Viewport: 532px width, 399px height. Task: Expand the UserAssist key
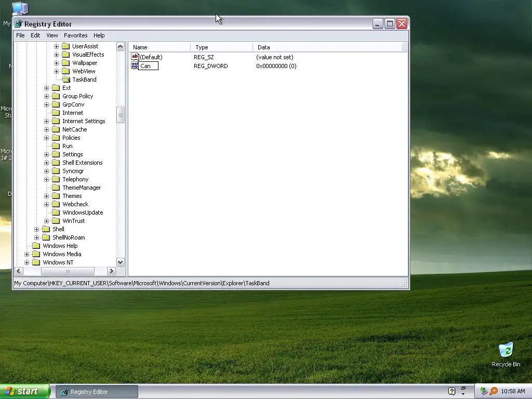pos(56,46)
